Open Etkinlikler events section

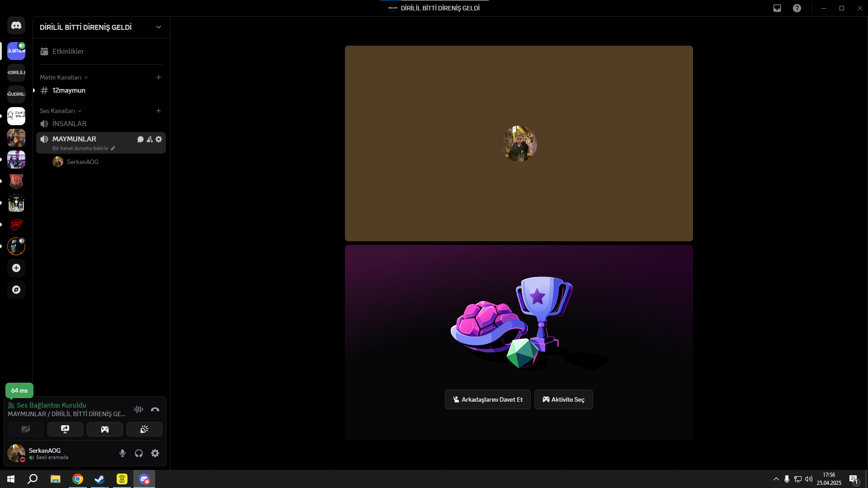(x=68, y=52)
